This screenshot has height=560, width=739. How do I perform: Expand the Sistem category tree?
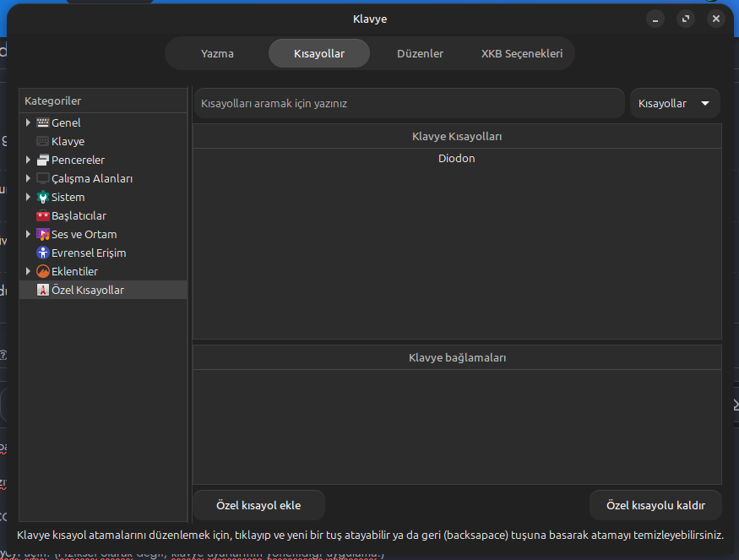coord(28,197)
